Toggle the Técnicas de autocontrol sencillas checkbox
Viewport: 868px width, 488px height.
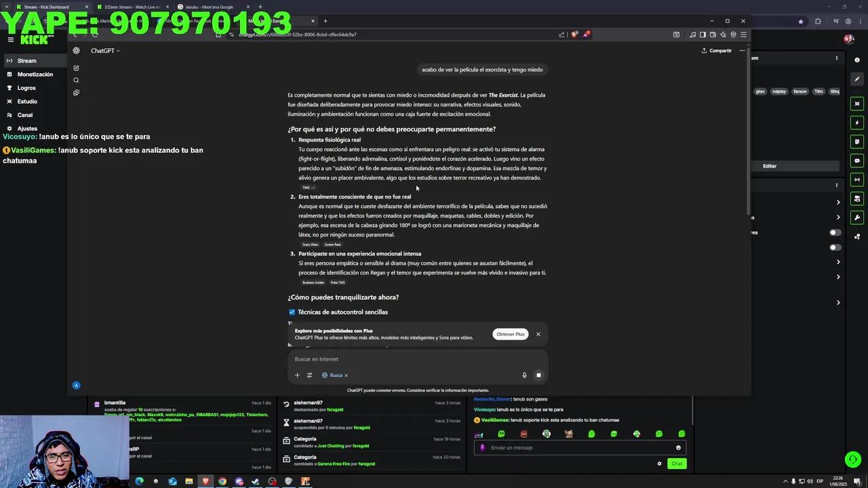click(x=292, y=312)
